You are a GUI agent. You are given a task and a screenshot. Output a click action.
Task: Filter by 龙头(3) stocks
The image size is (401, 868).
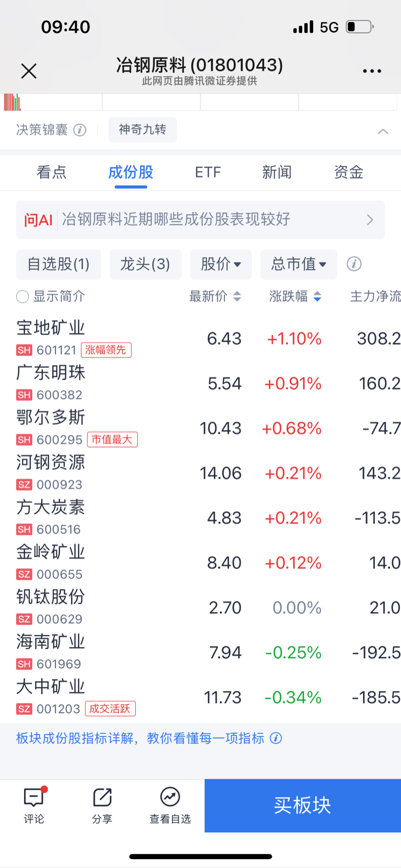(x=145, y=264)
